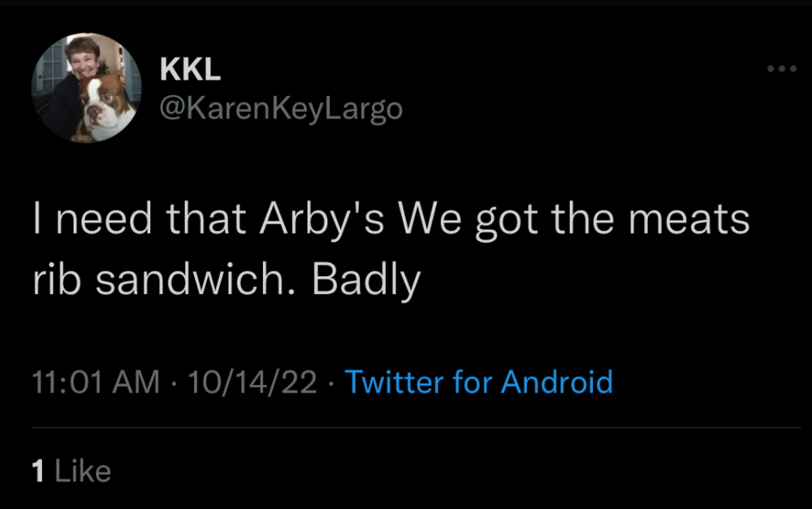Viewport: 812px width, 509px height.
Task: Click the 10/14/22 tweet date
Action: 252,382
